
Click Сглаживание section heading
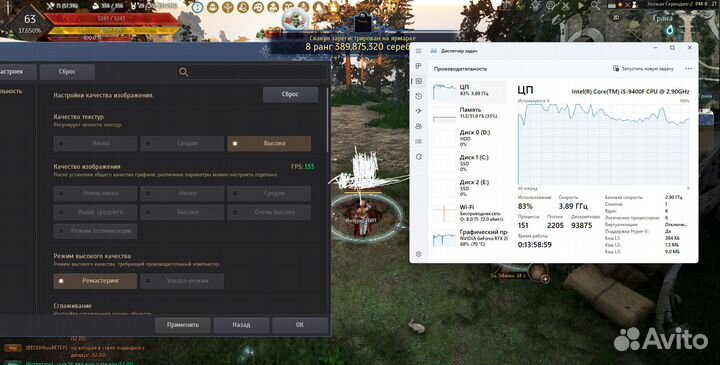click(x=73, y=306)
